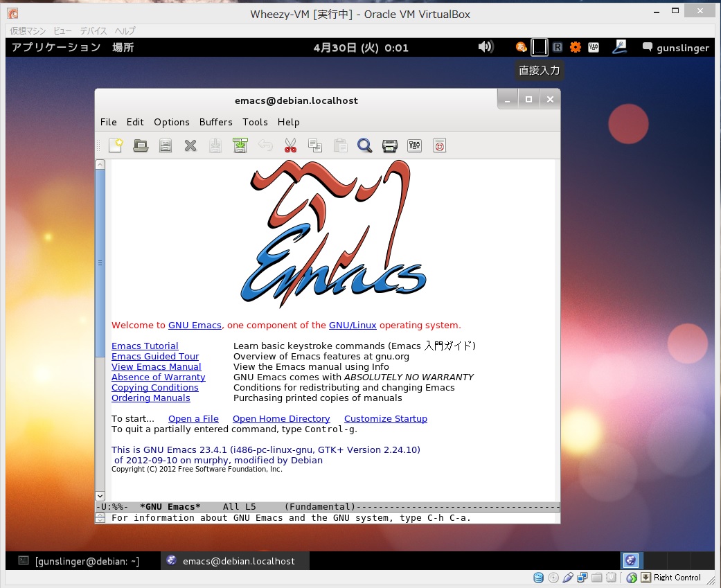721x588 pixels.
Task: Click VirtualBox network status icon
Action: click(582, 578)
